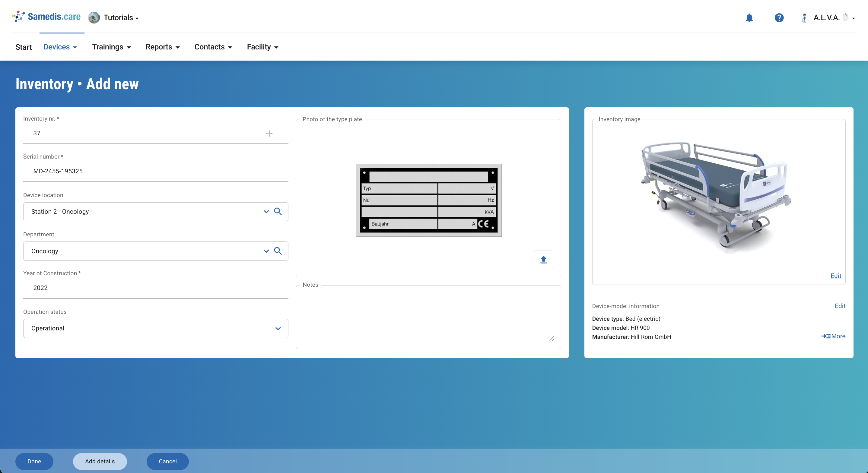Click the Add details button
This screenshot has width=868, height=473.
tap(100, 461)
